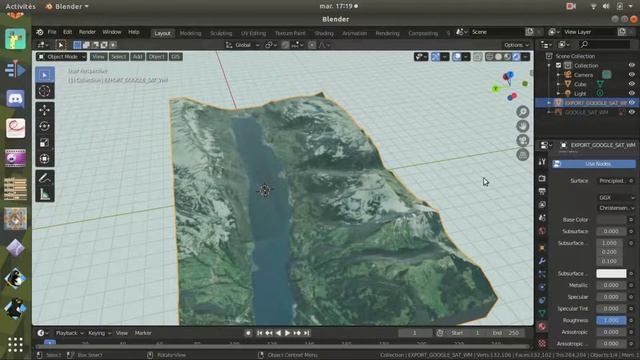Click the Base Color swatch
The image size is (640, 360).
[x=611, y=220]
